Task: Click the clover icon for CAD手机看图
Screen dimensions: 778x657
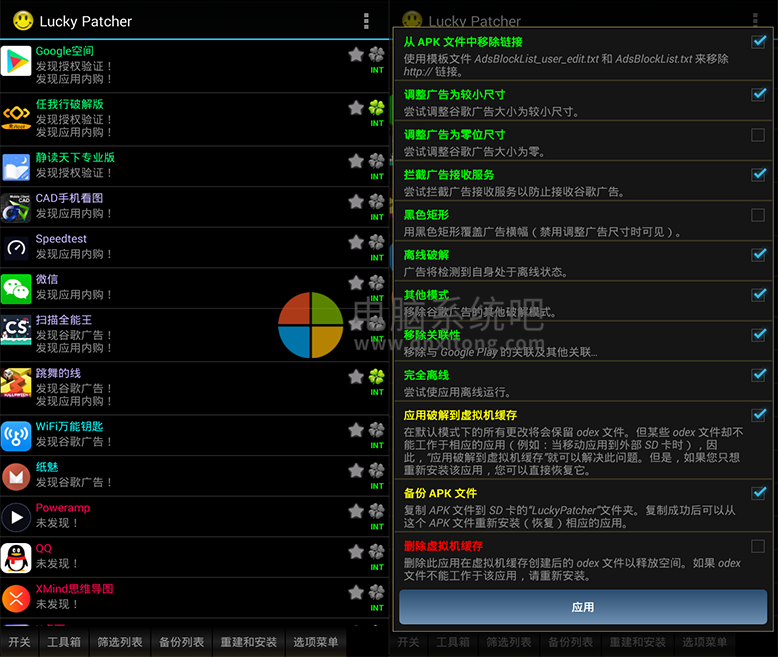Action: pyautogui.click(x=377, y=201)
